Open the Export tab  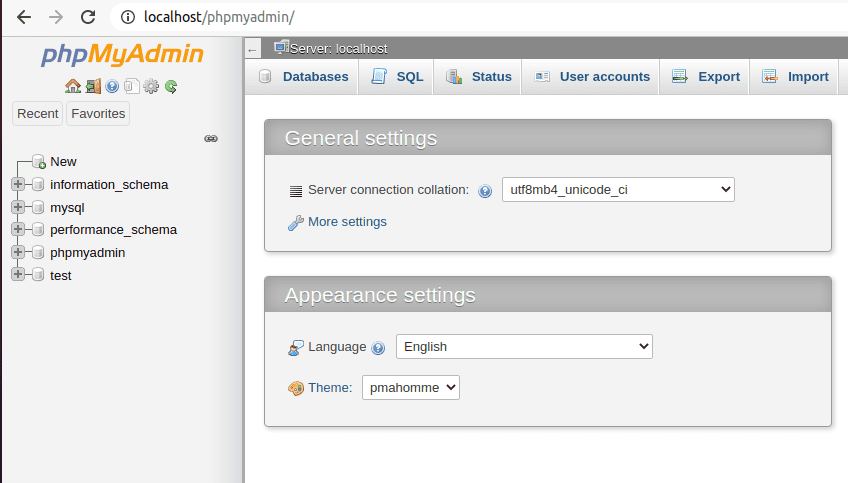pos(705,77)
